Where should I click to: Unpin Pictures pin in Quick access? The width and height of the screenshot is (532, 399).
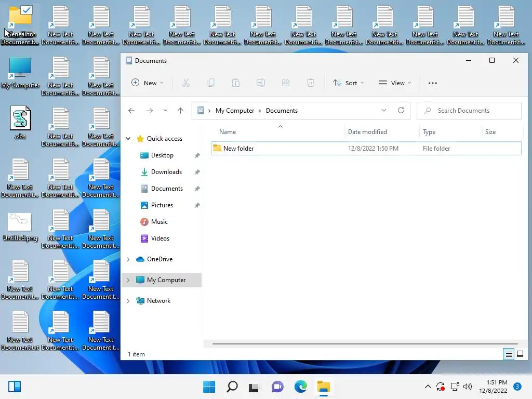click(197, 205)
